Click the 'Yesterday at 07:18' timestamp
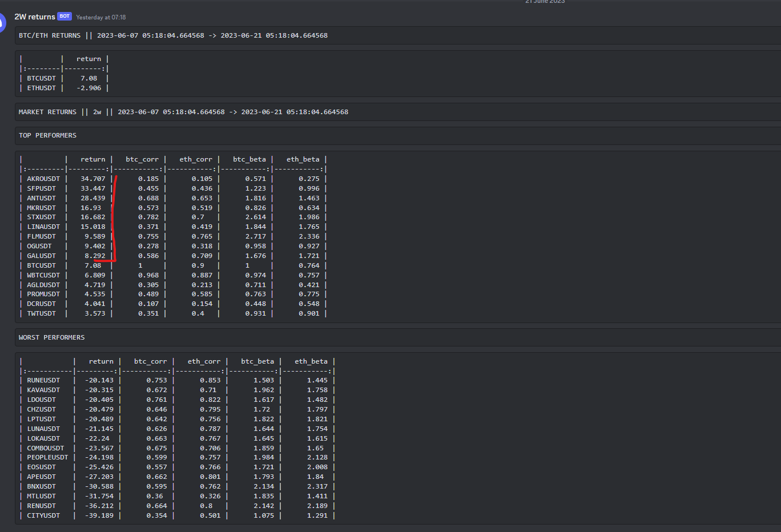Viewport: 781px width, 532px height. 101,17
